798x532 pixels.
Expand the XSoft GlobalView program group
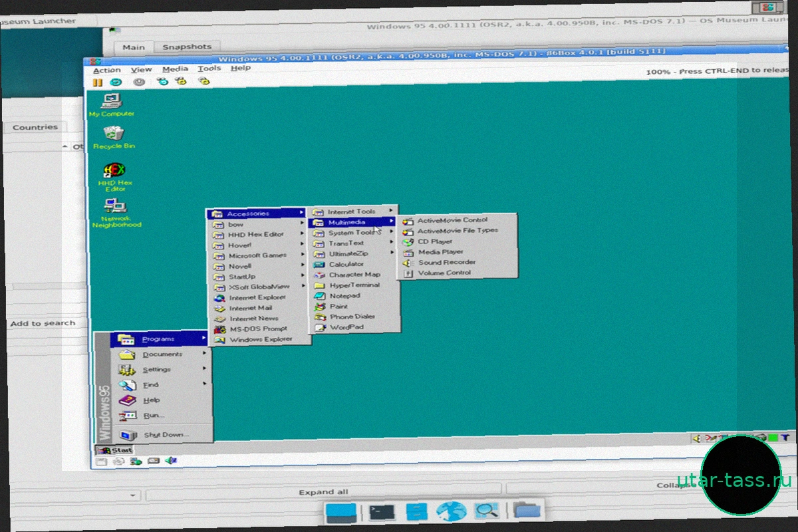tap(259, 287)
